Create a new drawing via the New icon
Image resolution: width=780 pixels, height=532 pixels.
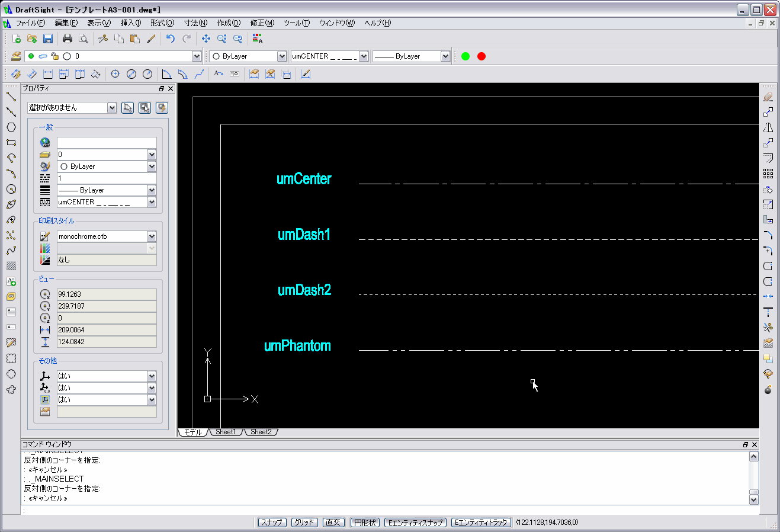(17, 39)
